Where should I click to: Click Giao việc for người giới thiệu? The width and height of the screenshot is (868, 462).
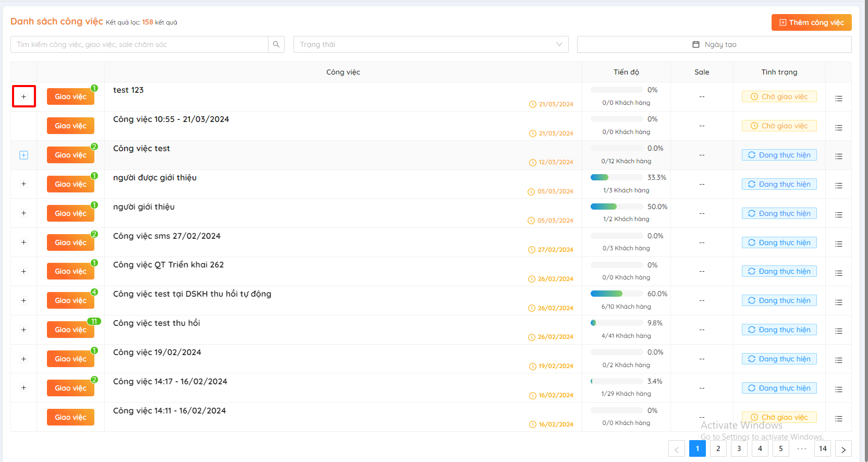pyautogui.click(x=70, y=213)
